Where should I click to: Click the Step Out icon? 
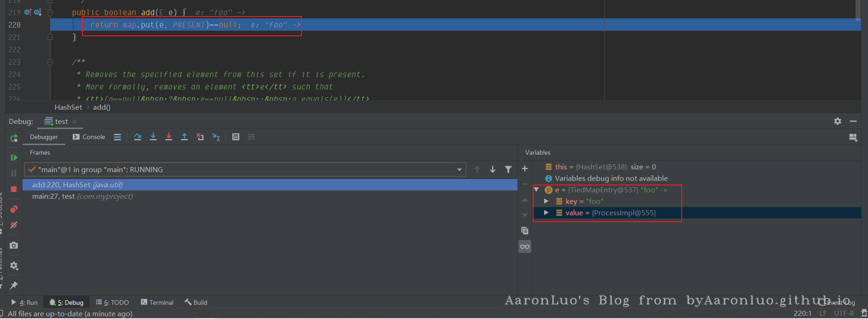tap(184, 137)
